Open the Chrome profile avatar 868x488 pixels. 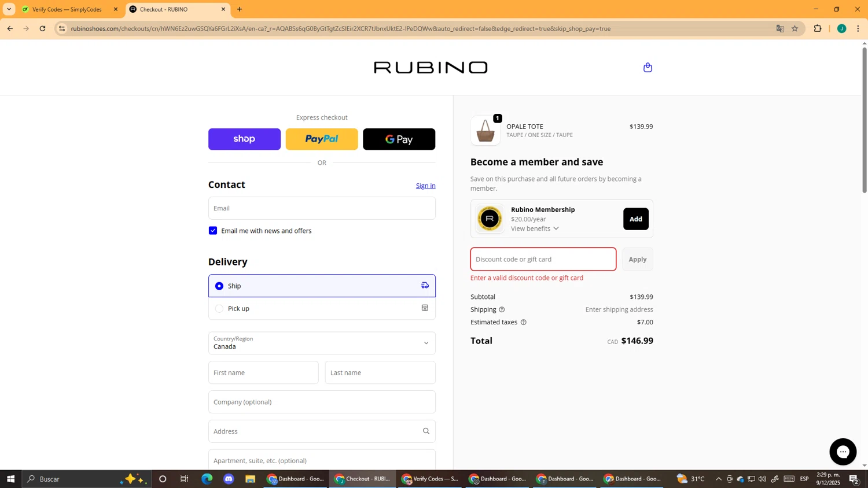[841, 28]
